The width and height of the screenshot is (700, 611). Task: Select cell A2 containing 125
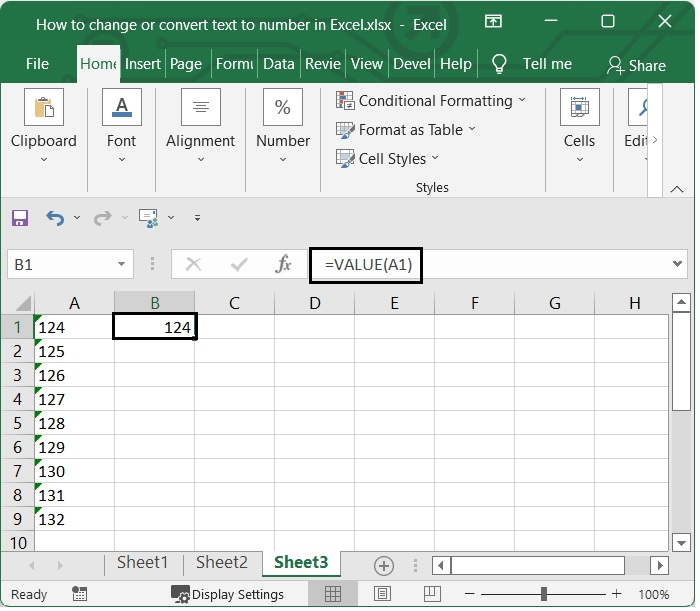coord(74,351)
